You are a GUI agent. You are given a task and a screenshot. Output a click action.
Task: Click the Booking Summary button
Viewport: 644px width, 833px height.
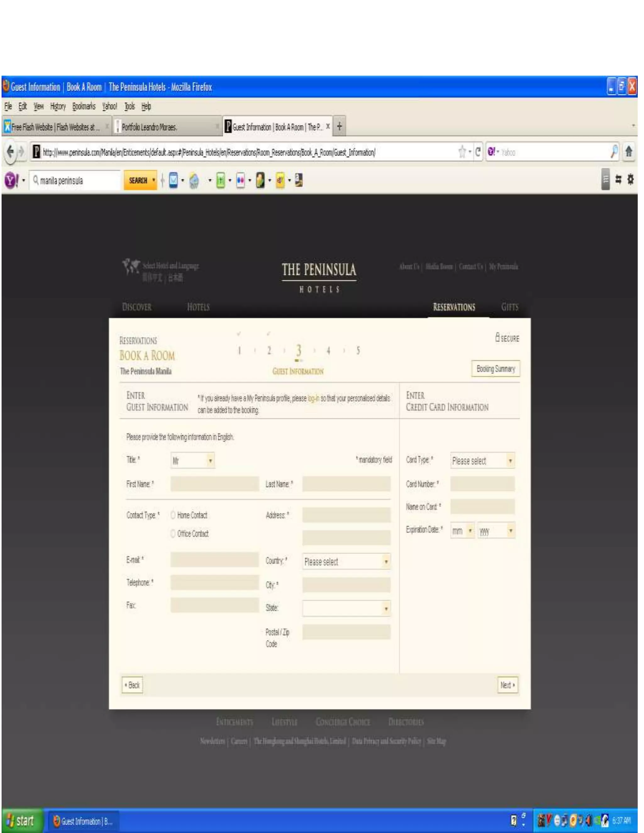pyautogui.click(x=495, y=368)
